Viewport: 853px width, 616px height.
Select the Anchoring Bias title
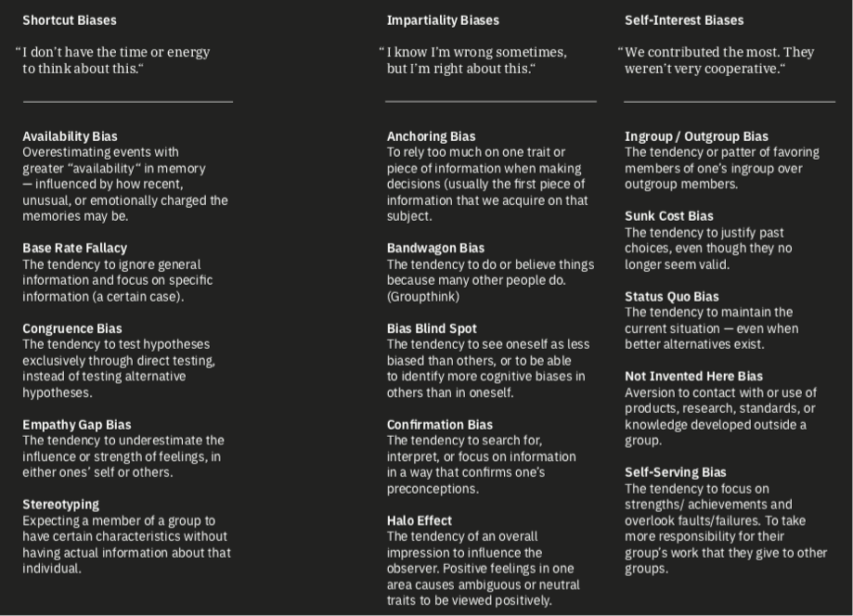[431, 136]
